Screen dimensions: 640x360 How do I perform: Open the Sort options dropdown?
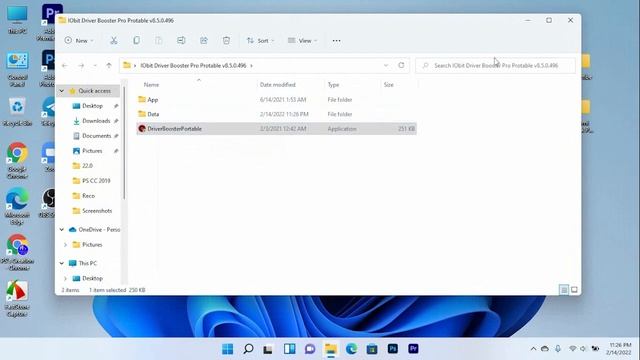click(x=260, y=40)
